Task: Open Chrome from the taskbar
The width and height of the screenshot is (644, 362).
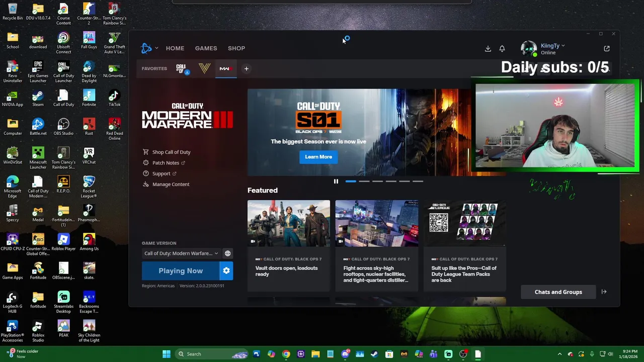Action: 286,354
